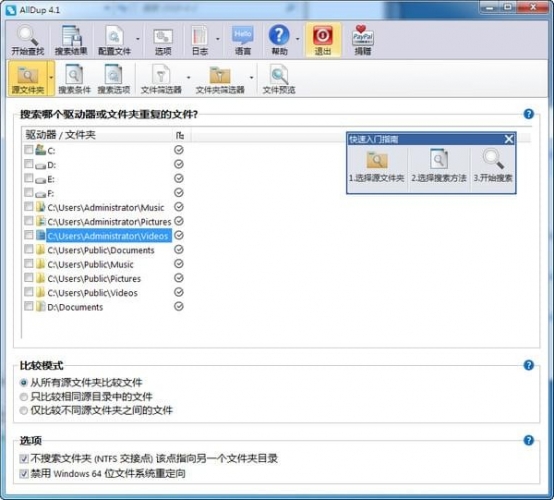Click circle-check icon for D:\Documents row
554x500 pixels.
tap(179, 306)
